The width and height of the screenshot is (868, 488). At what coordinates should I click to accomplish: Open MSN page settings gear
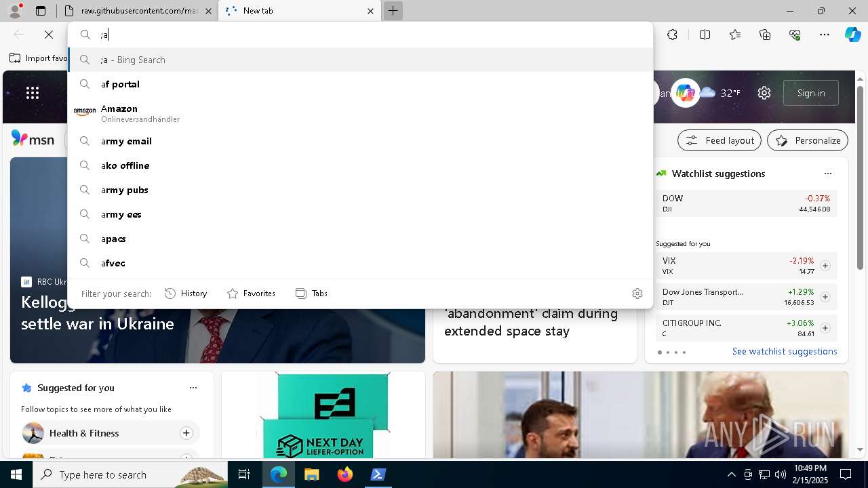pyautogui.click(x=764, y=93)
